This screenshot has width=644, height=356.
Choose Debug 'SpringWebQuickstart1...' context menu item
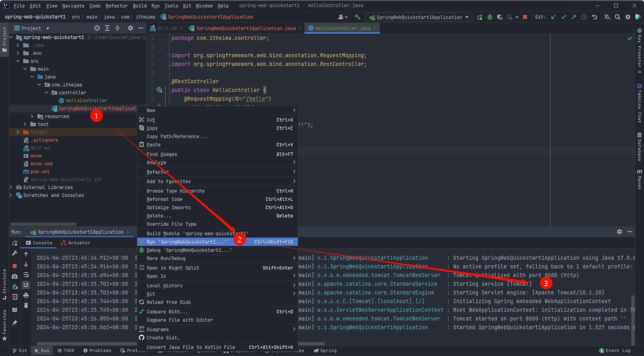[217, 250]
